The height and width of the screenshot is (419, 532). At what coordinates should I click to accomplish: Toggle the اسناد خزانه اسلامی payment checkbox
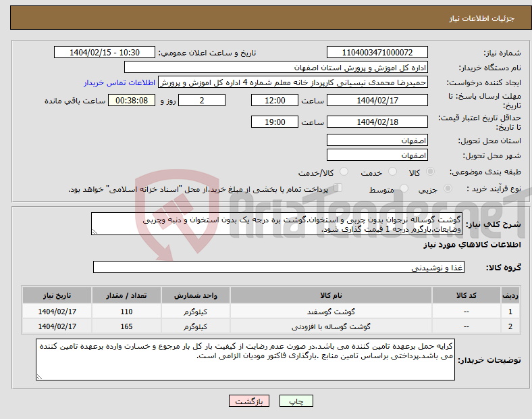(338, 188)
